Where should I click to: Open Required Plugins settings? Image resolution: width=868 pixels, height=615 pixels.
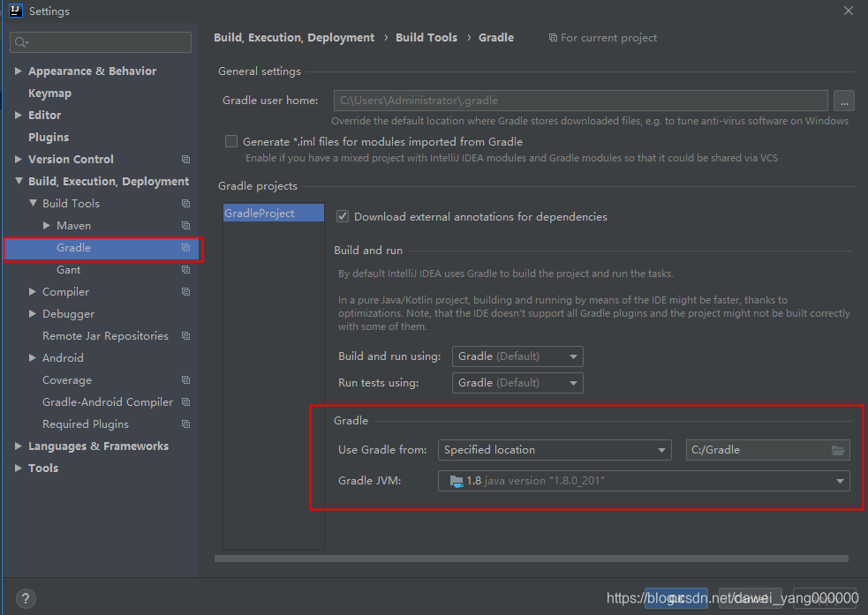pyautogui.click(x=86, y=424)
